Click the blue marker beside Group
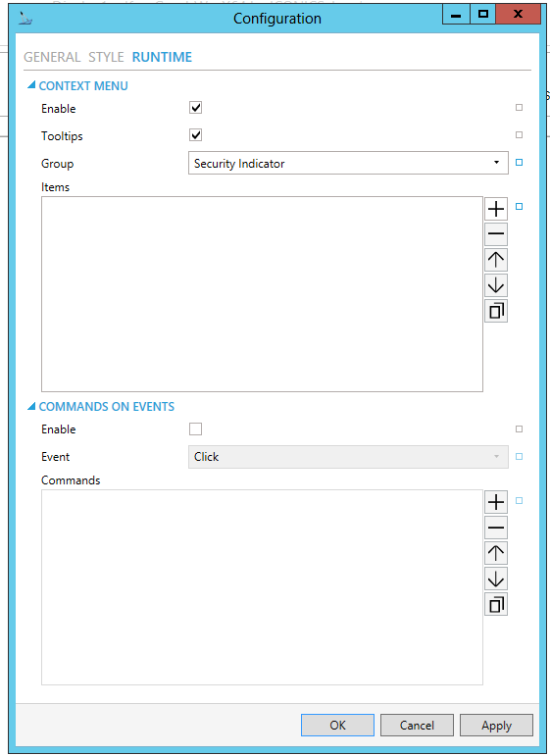The image size is (550, 756). coord(520,163)
